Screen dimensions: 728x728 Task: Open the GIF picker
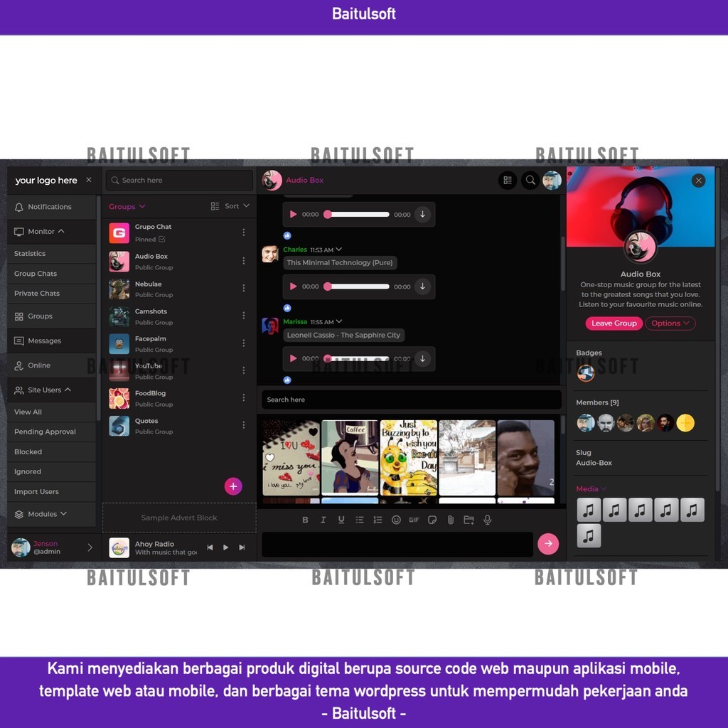414,520
